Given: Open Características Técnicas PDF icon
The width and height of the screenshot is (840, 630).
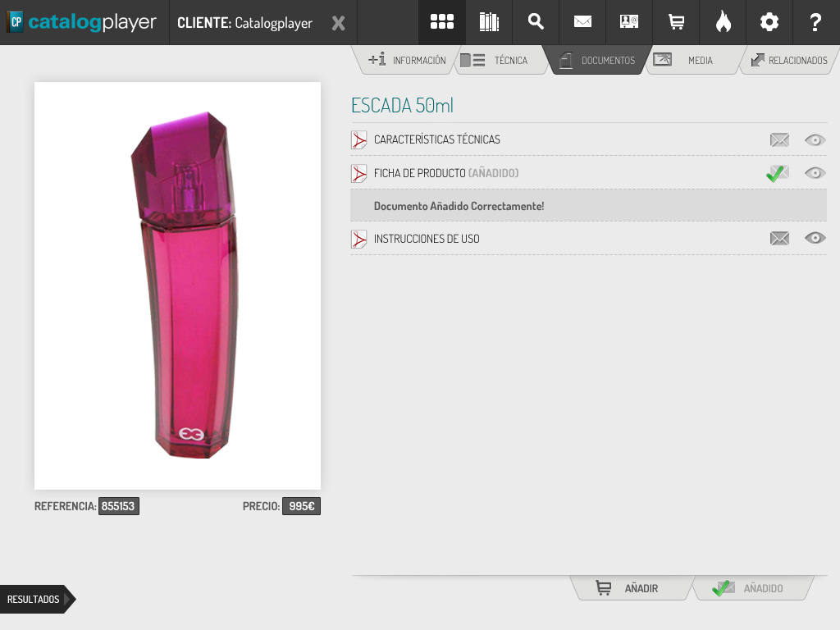Looking at the screenshot, I should coord(359,139).
